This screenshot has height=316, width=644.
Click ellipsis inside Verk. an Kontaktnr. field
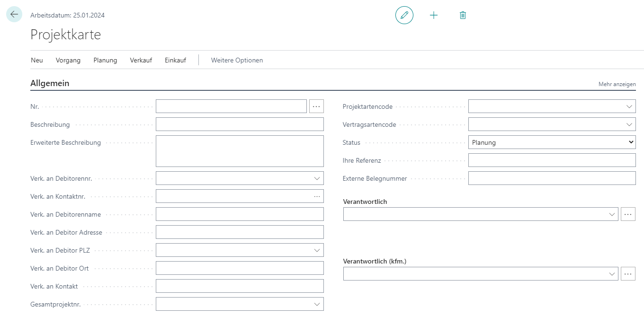[317, 196]
